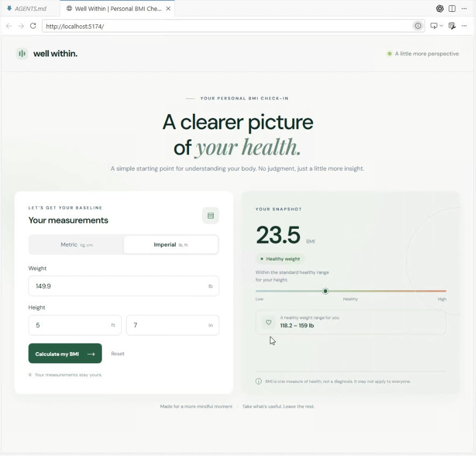Click Made for a more mindful moment

pos(196,406)
